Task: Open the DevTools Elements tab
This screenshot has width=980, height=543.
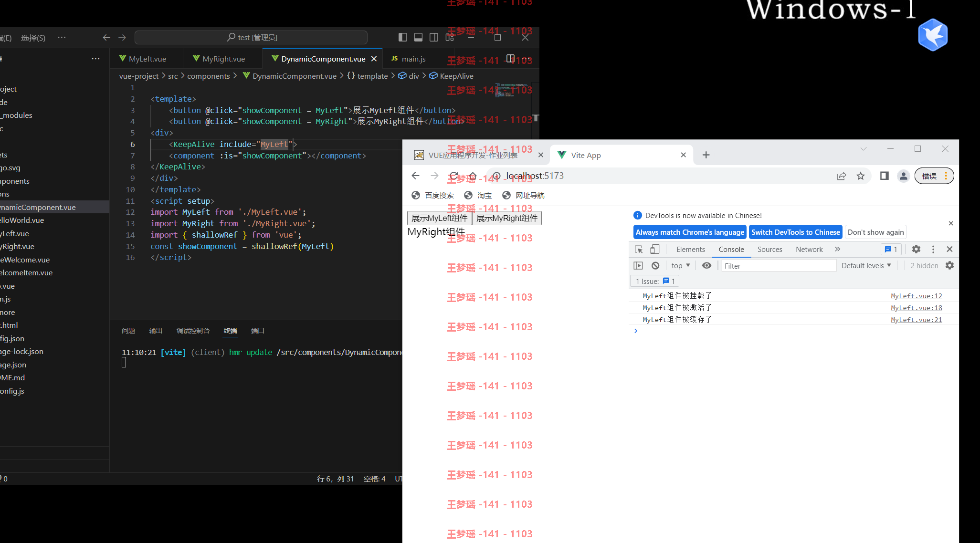Action: 690,249
